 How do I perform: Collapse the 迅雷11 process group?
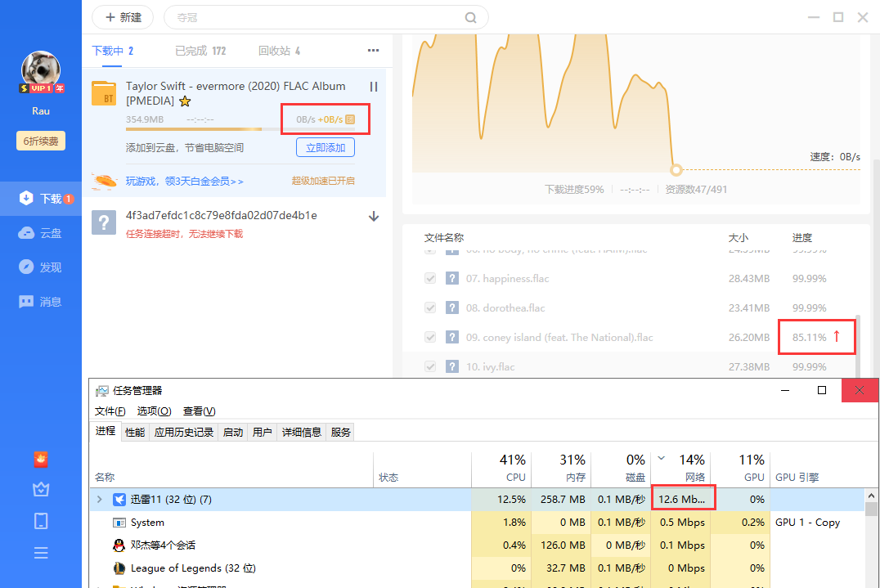point(98,498)
